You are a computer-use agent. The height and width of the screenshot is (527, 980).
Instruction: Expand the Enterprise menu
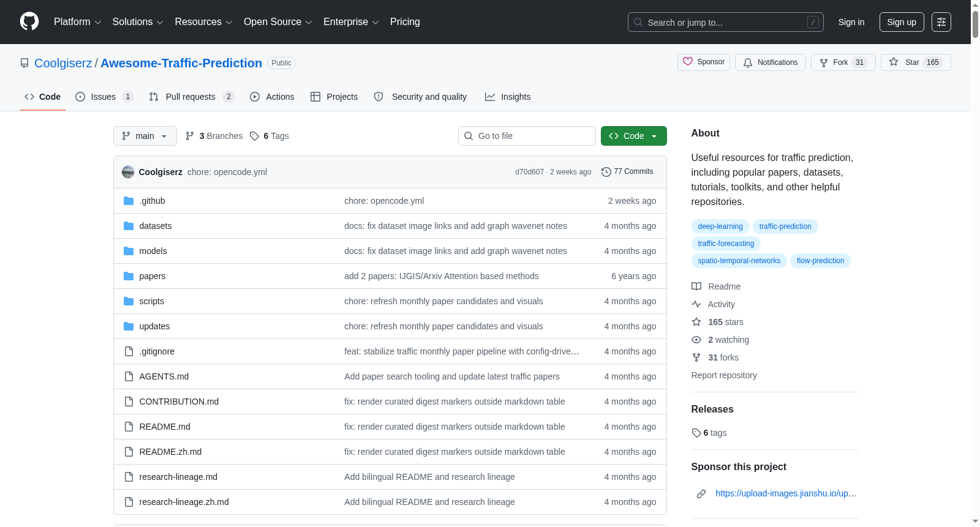pos(351,22)
